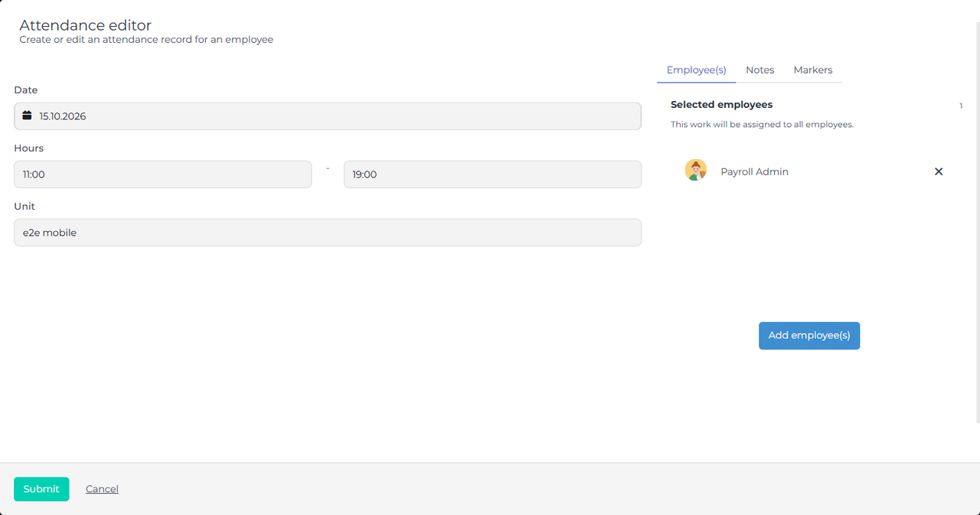
Task: Open the Markers tab
Action: pyautogui.click(x=812, y=70)
